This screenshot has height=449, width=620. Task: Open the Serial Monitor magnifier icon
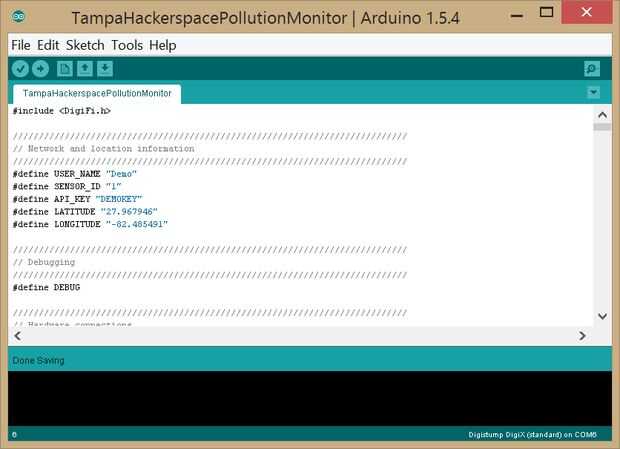(592, 69)
